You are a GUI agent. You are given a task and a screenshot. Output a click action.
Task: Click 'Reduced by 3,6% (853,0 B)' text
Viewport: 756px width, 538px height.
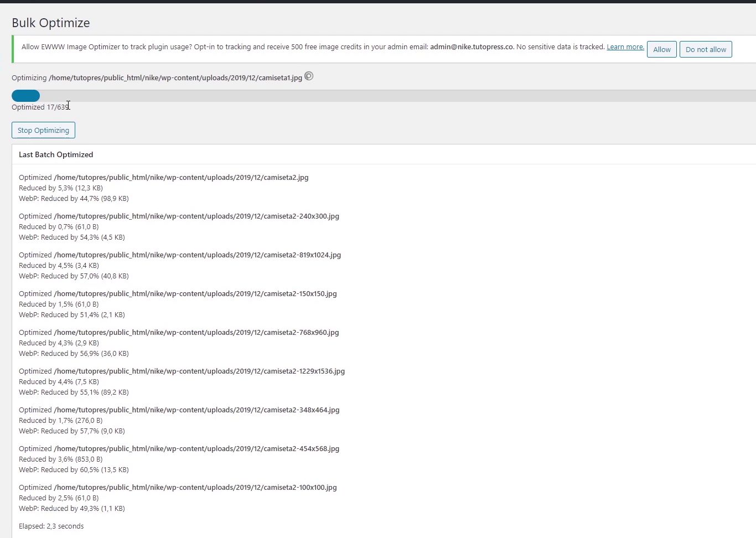[x=61, y=459]
